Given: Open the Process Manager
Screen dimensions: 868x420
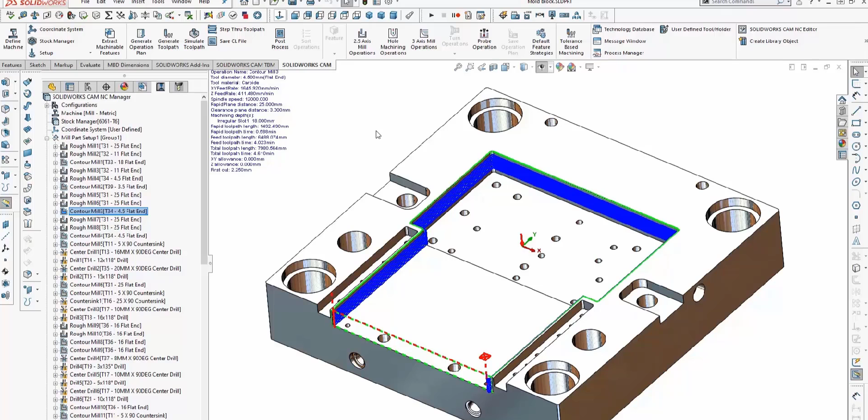Looking at the screenshot, I should coord(618,53).
